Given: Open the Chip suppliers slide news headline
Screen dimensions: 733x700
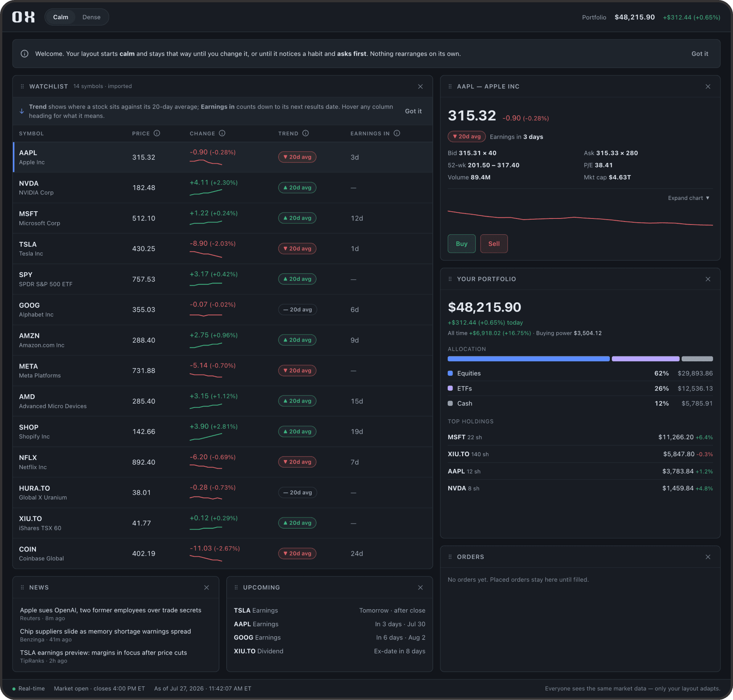Looking at the screenshot, I should point(105,631).
